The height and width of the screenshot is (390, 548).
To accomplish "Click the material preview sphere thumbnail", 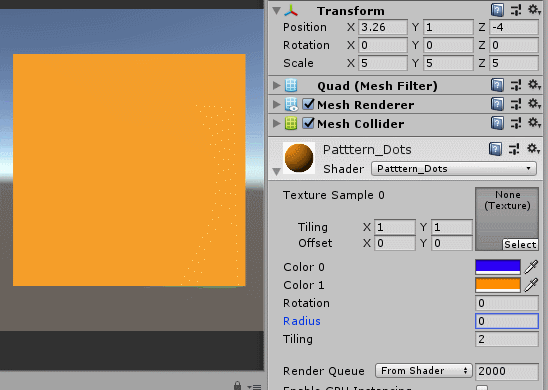I will point(299,158).
